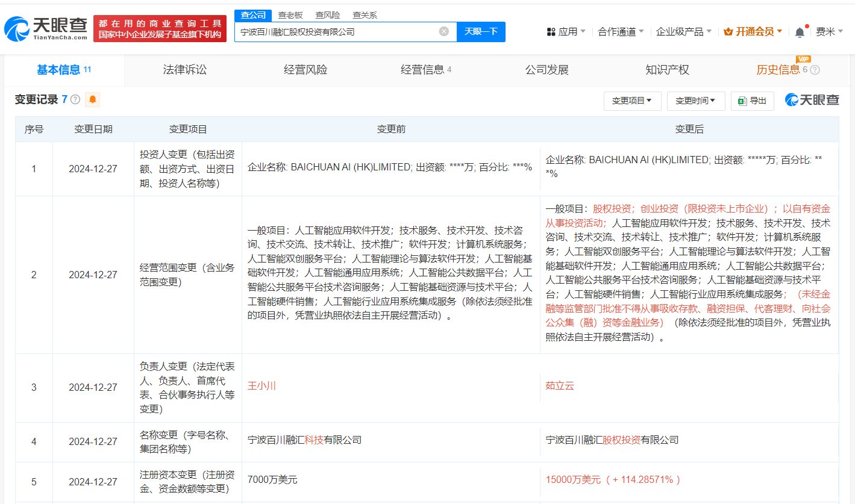Expand the 合作通道 dropdown
855x504 pixels.
coord(621,31)
